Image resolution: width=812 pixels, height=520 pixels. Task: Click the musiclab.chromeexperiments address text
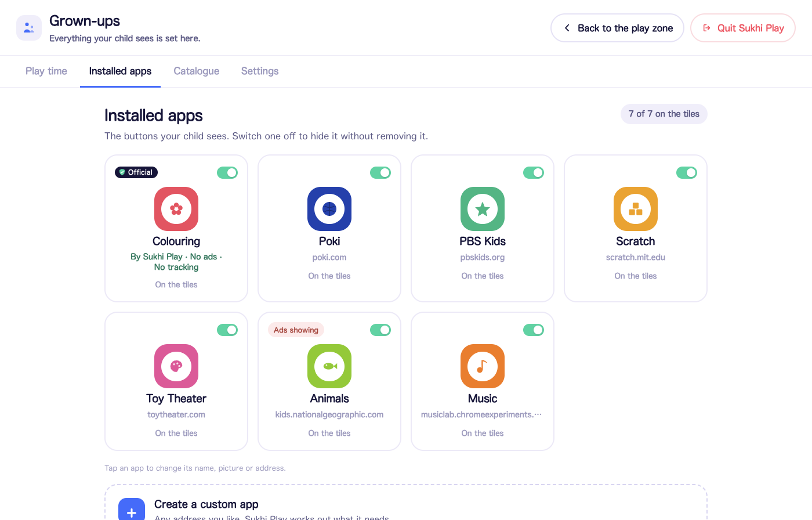point(481,414)
